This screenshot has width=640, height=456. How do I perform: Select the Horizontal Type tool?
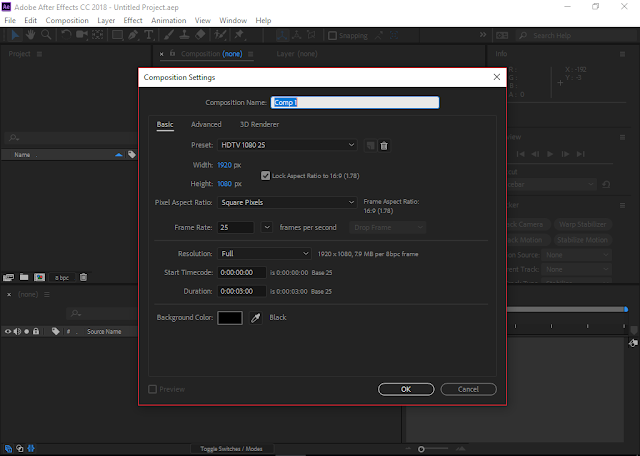click(x=149, y=35)
